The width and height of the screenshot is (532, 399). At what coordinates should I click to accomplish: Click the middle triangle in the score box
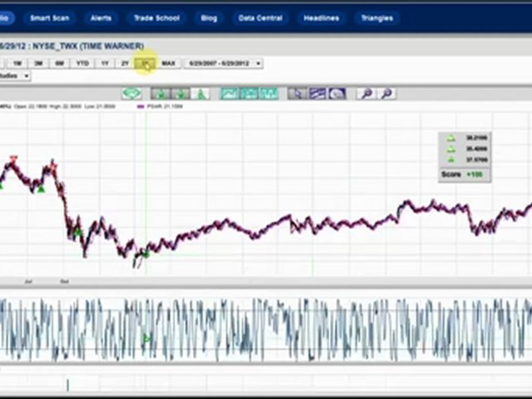451,149
